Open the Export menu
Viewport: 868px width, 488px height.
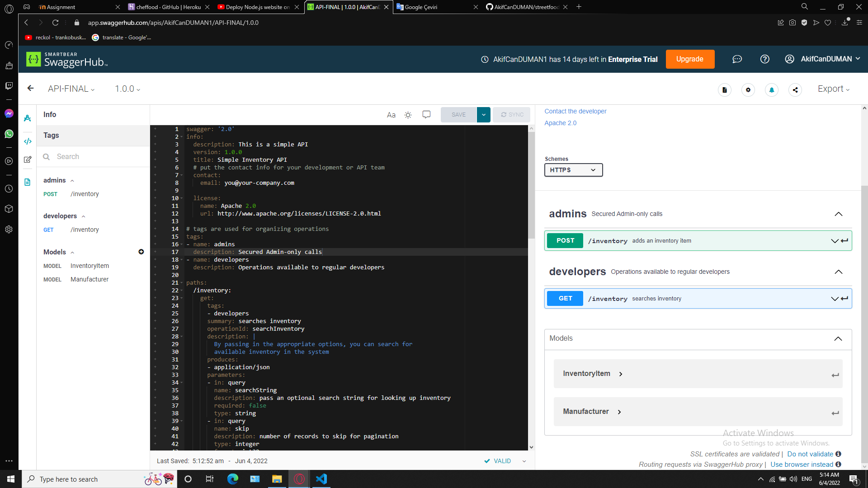pyautogui.click(x=832, y=89)
